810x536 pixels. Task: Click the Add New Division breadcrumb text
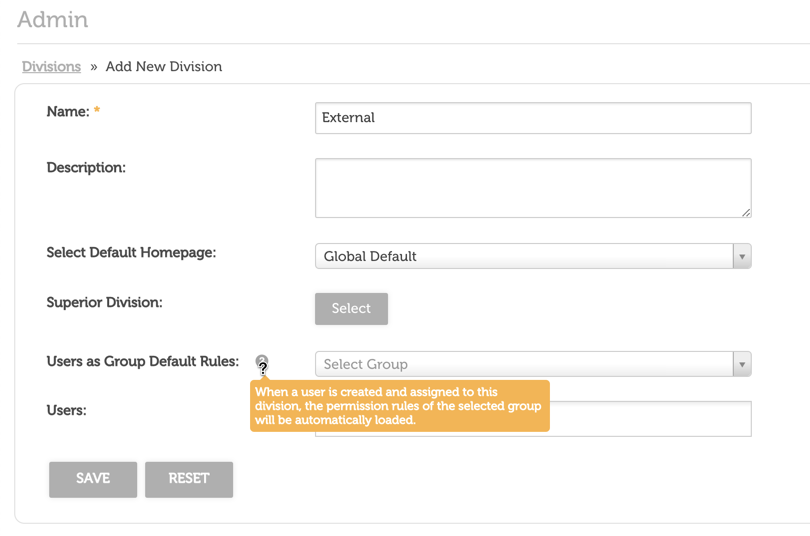click(x=164, y=67)
